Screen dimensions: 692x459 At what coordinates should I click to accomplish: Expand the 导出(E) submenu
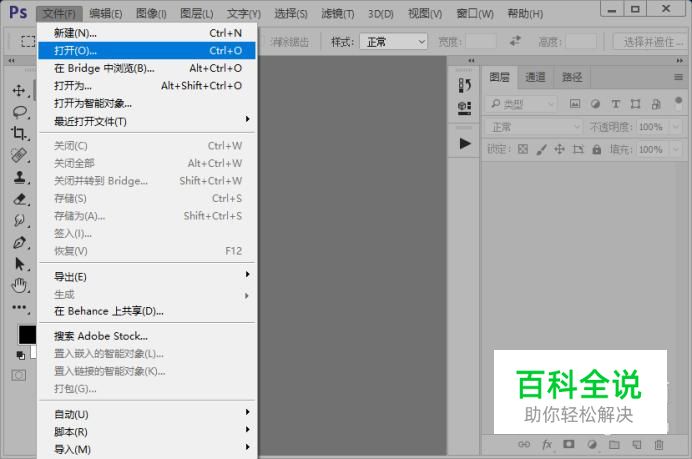click(x=147, y=276)
